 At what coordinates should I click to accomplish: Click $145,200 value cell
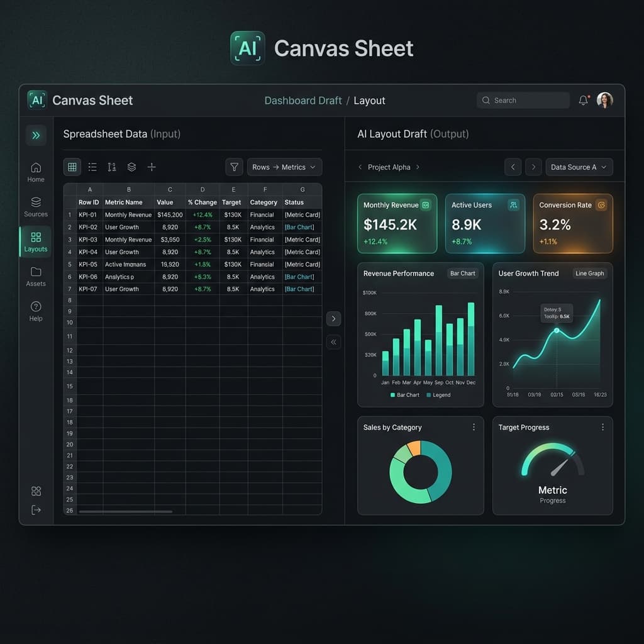[x=170, y=215]
